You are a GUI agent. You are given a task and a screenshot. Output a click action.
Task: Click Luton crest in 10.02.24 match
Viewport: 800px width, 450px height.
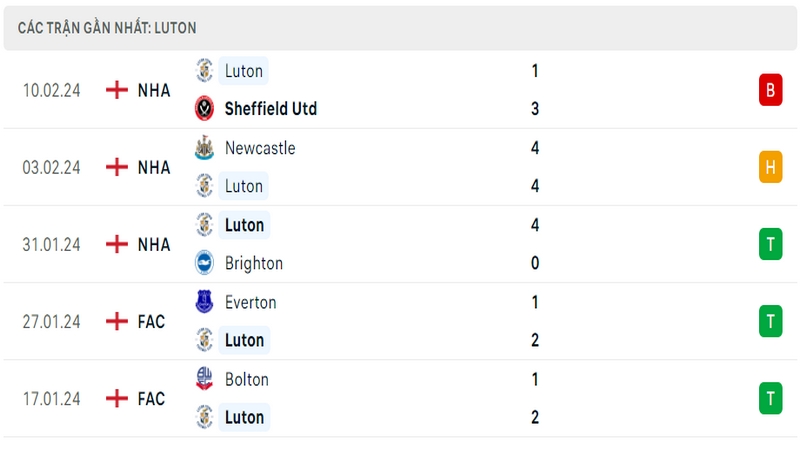[x=205, y=70]
